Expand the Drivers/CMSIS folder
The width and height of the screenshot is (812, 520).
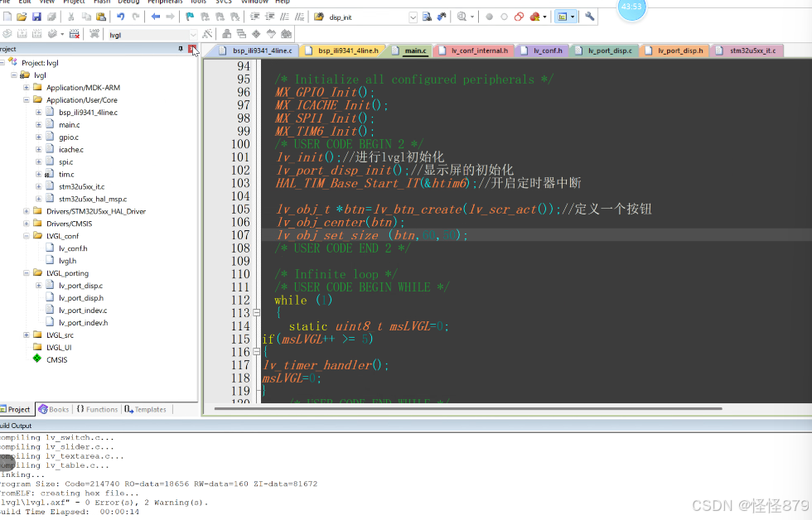pyautogui.click(x=26, y=224)
